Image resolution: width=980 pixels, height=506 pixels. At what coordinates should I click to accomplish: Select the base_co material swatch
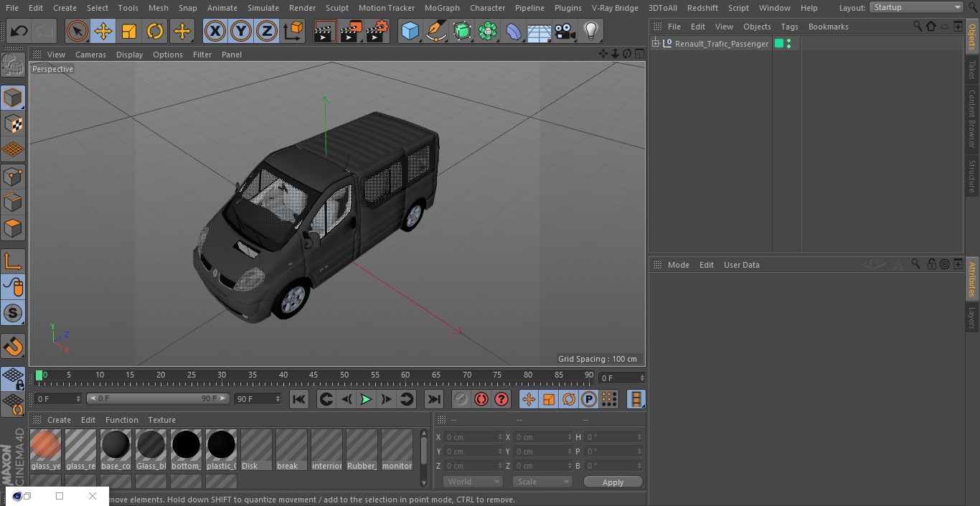(116, 445)
